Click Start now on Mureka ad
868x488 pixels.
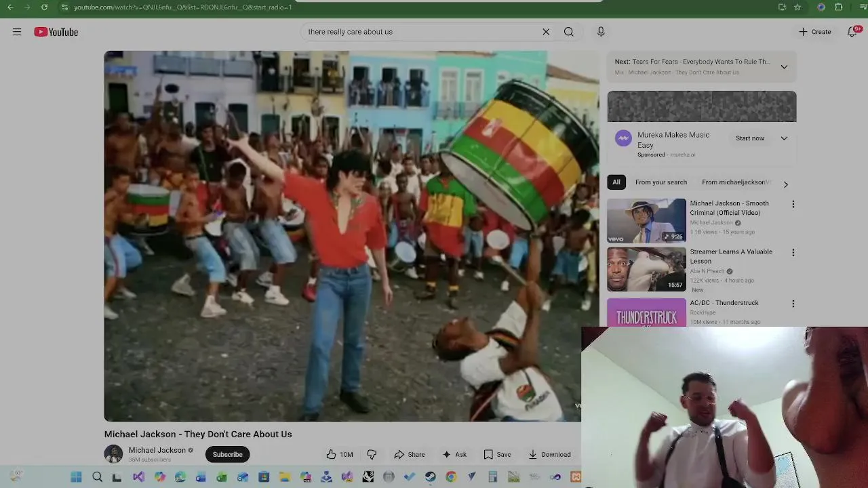point(750,138)
